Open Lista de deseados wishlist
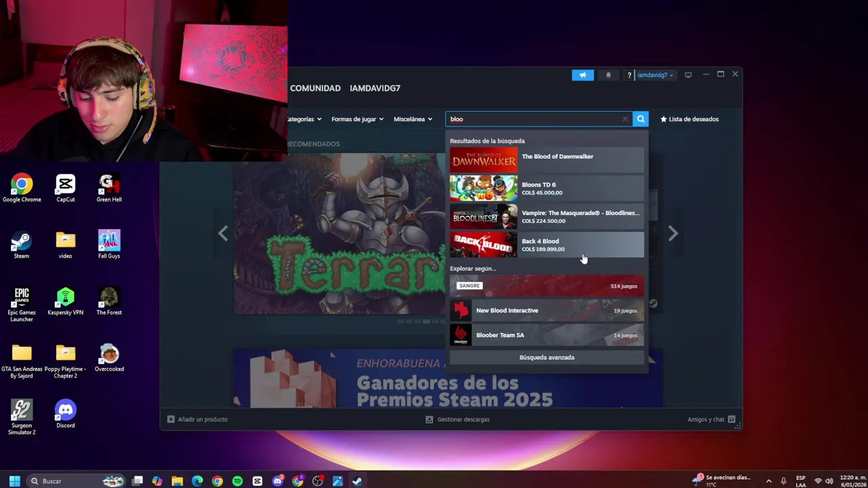 [x=690, y=119]
